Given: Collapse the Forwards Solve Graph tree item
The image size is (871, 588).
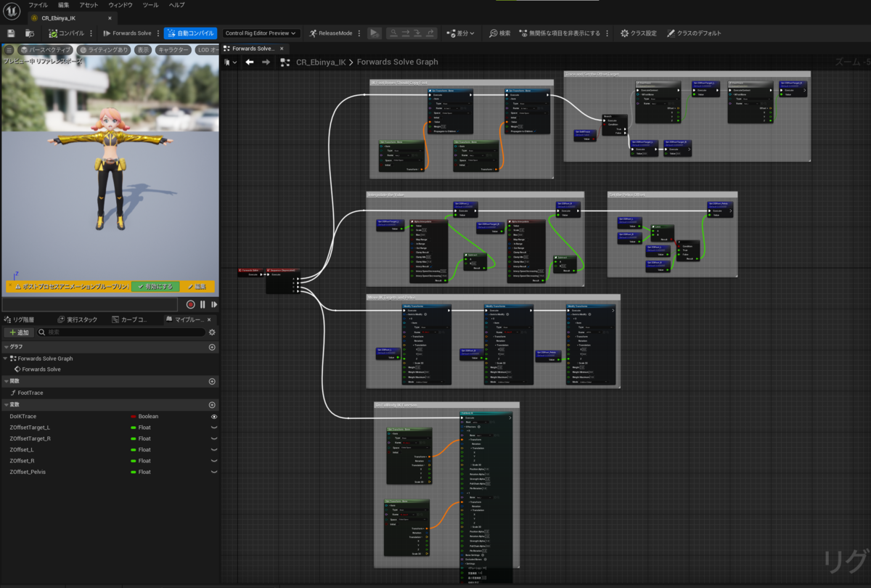Looking at the screenshot, I should point(6,359).
